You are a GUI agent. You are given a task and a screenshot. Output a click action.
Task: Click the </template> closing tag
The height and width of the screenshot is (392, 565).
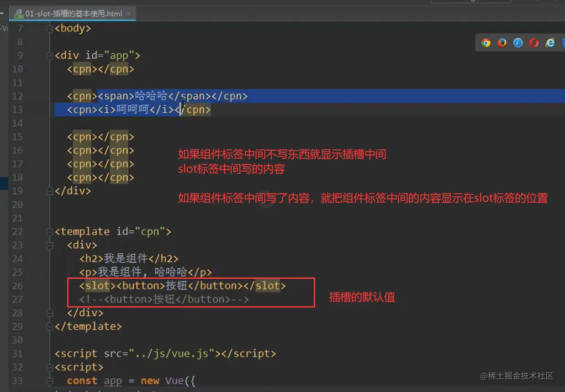pos(88,327)
